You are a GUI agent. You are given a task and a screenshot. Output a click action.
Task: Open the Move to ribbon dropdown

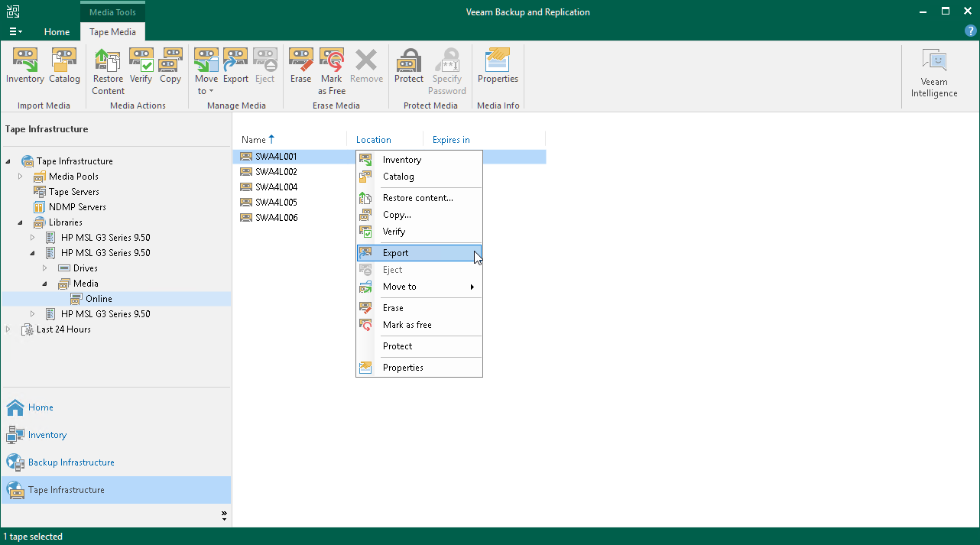click(206, 72)
